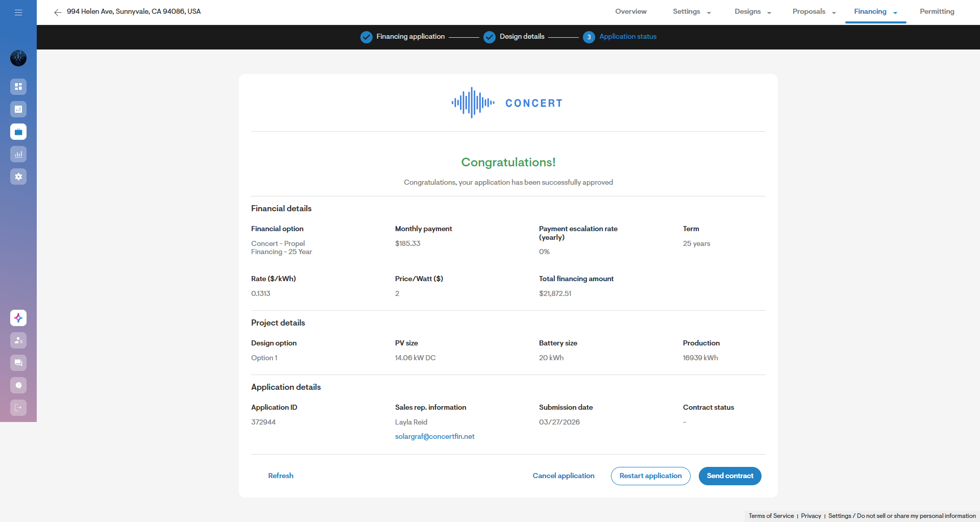980x522 pixels.
Task: Click the colorful sparkle AI icon
Action: pyautogui.click(x=18, y=318)
